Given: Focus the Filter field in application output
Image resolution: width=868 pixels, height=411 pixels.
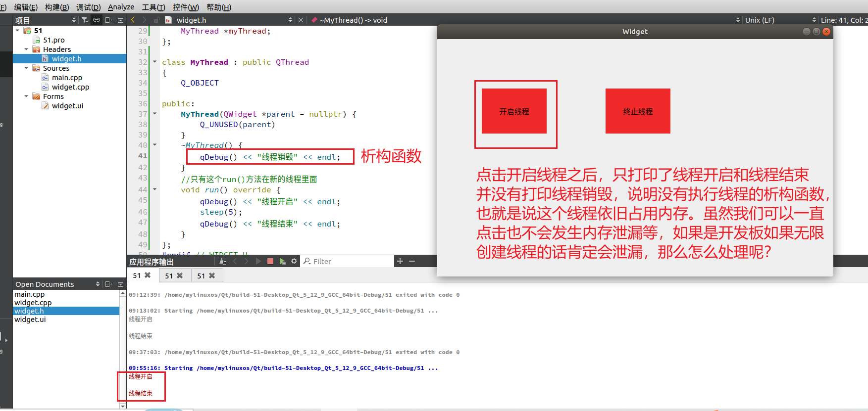Looking at the screenshot, I should pyautogui.click(x=348, y=261).
